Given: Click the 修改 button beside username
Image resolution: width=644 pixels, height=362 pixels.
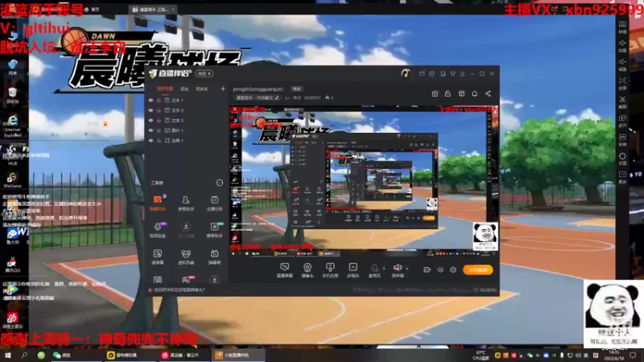Looking at the screenshot, I should click(x=296, y=88).
